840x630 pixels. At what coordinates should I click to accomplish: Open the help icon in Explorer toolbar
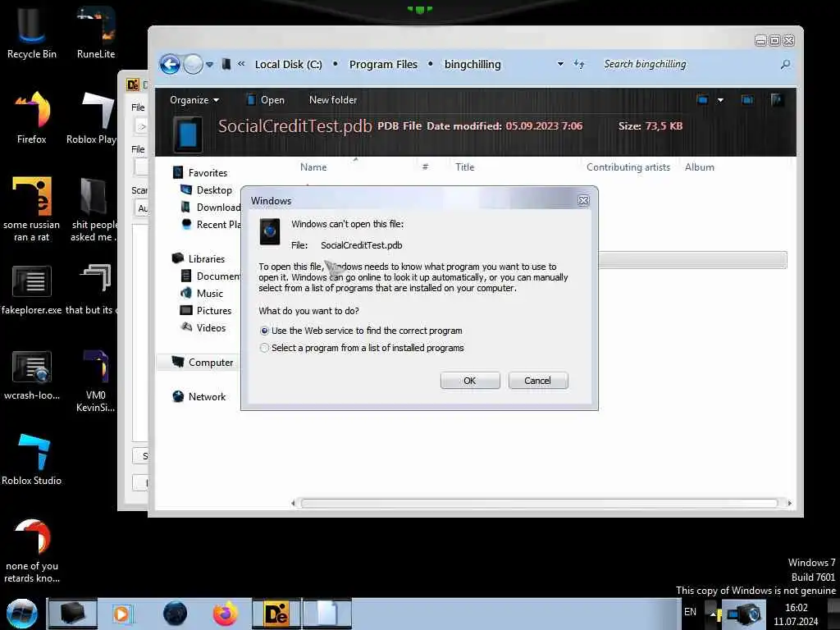click(x=776, y=99)
